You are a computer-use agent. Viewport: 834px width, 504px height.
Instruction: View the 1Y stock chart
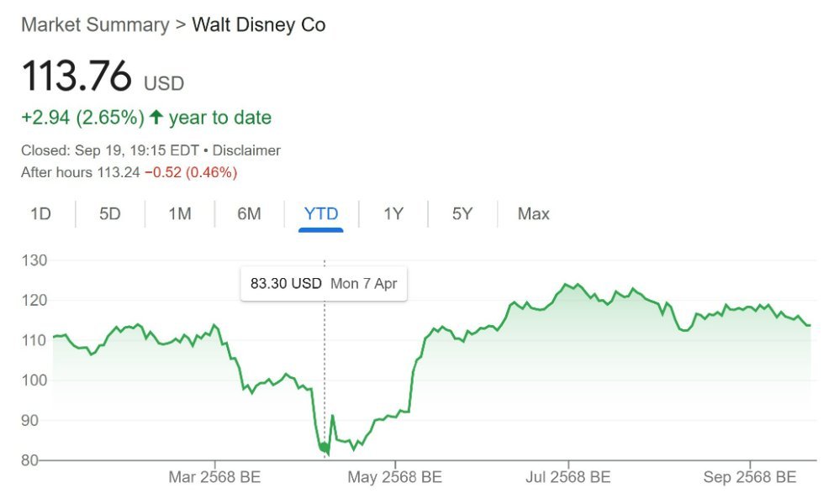tap(392, 214)
